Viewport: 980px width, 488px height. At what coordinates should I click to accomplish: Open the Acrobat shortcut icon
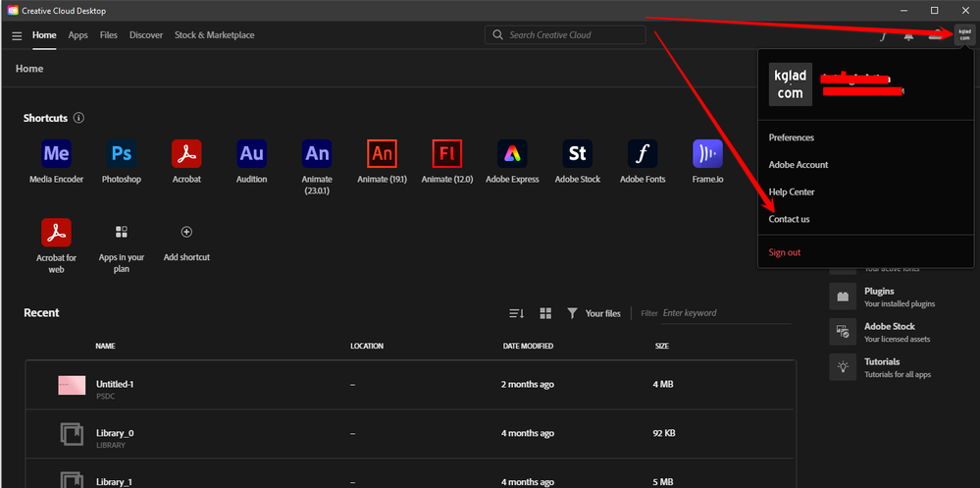[186, 153]
